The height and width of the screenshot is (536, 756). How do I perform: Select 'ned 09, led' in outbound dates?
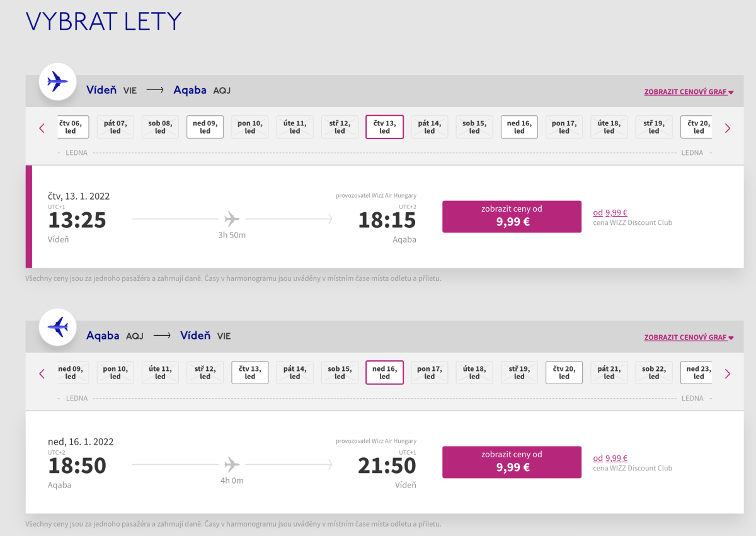tap(205, 127)
